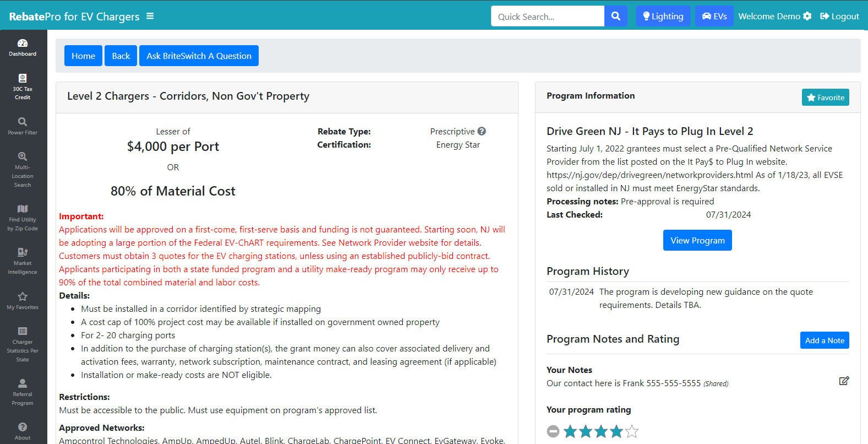This screenshot has height=444, width=868.
Task: Click the RebatePro for EV Chargers logo
Action: pyautogui.click(x=74, y=17)
